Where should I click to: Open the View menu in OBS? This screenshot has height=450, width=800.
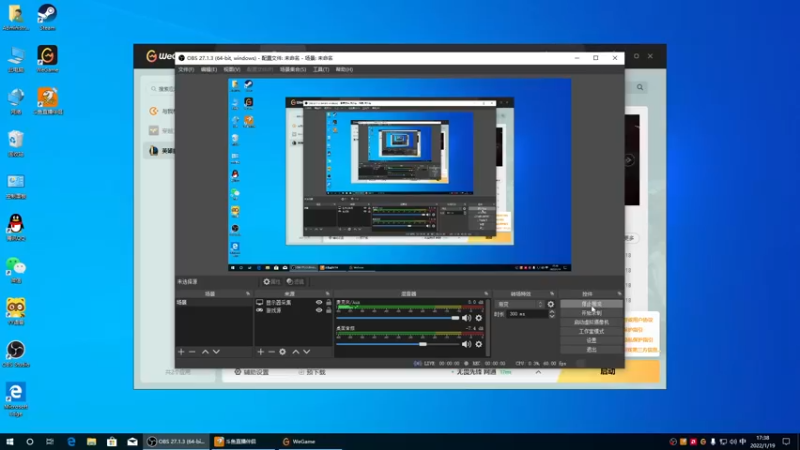[231, 69]
